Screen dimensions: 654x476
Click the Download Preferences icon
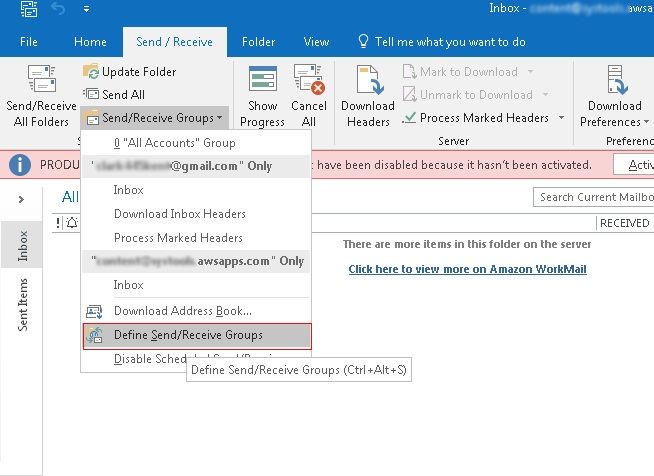coord(617,79)
